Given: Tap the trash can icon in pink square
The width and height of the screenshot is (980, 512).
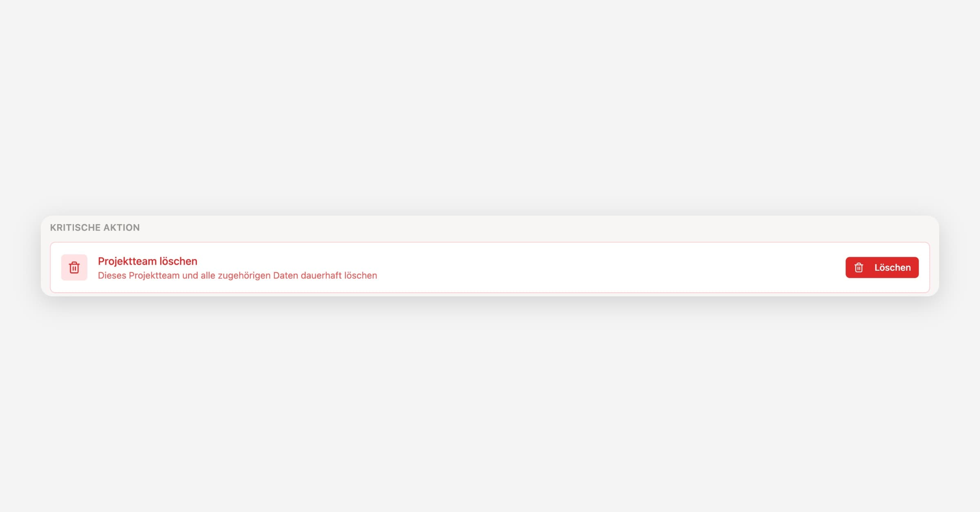Looking at the screenshot, I should 74,267.
